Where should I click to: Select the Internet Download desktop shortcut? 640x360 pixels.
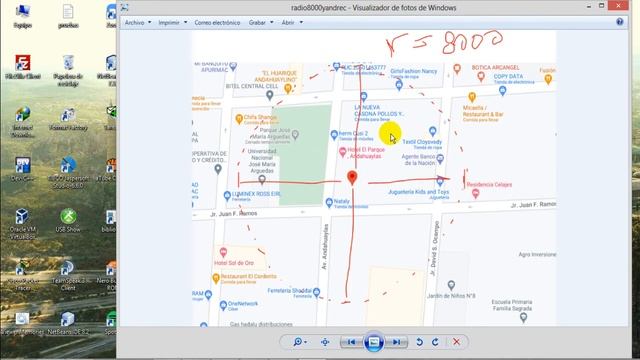(22, 122)
